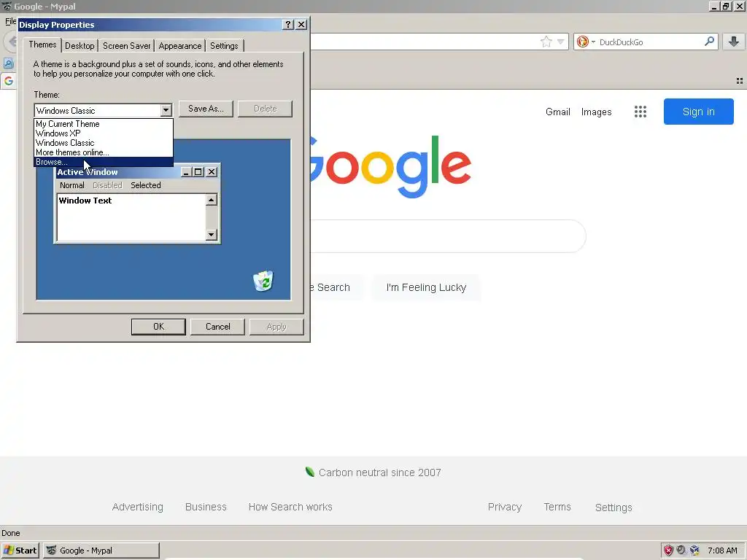The image size is (747, 560).
Task: Pick More themes online... entry
Action: (x=104, y=152)
